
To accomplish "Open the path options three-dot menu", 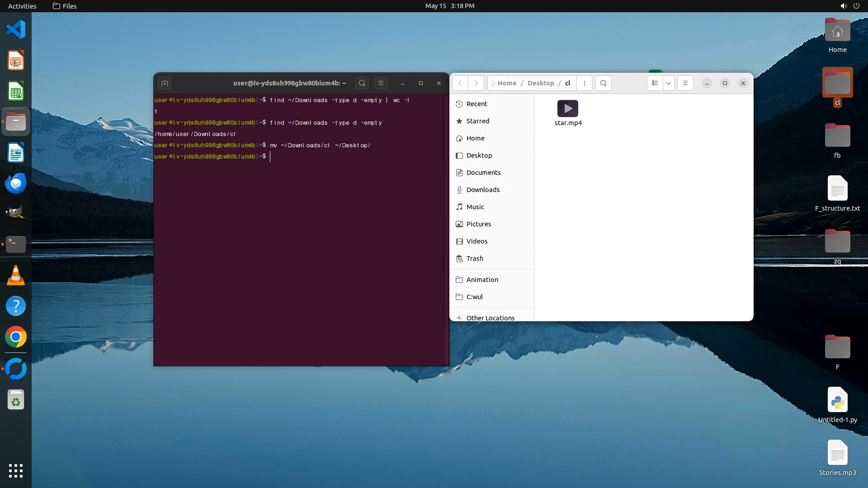I will [584, 83].
